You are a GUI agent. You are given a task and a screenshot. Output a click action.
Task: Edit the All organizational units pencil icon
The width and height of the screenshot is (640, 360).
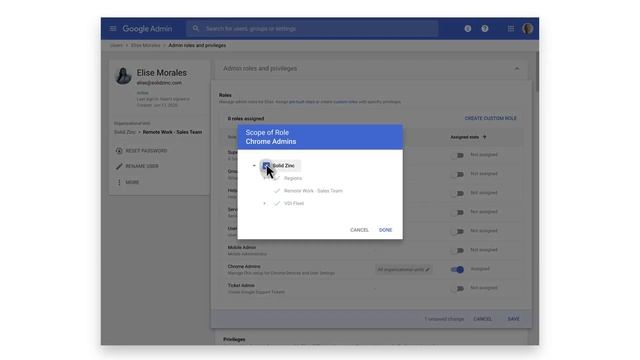coord(427,269)
